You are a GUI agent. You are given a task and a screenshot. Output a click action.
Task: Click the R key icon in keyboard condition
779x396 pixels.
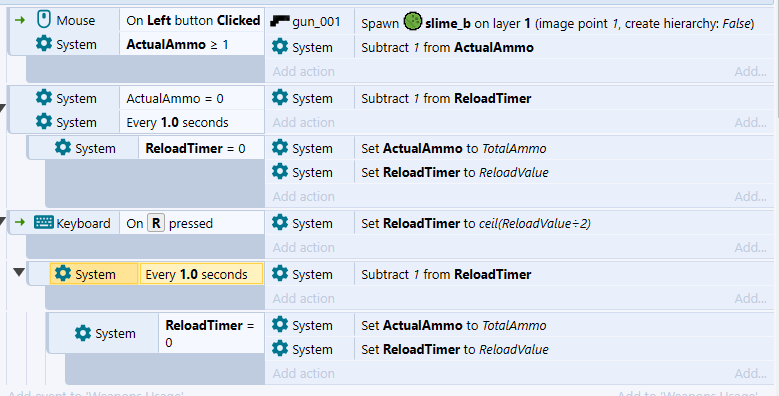tap(156, 223)
